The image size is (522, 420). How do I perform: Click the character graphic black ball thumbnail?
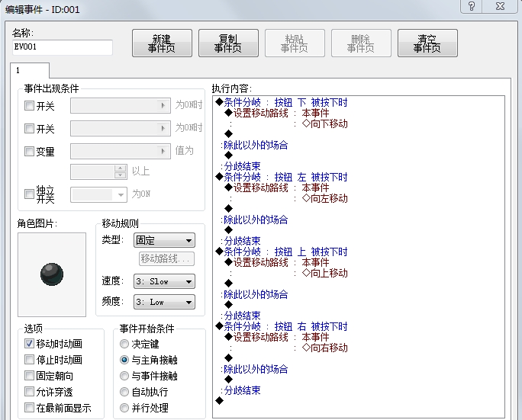click(52, 274)
